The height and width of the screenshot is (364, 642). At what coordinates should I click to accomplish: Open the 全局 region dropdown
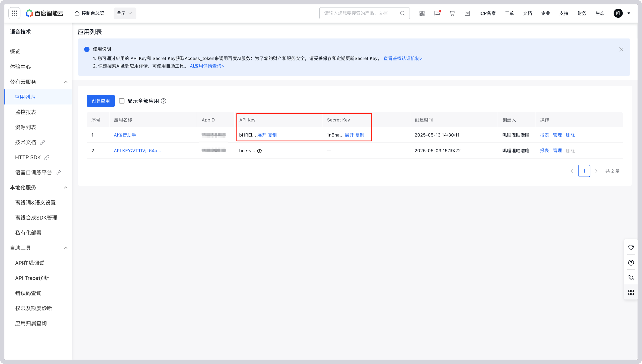pyautogui.click(x=125, y=13)
